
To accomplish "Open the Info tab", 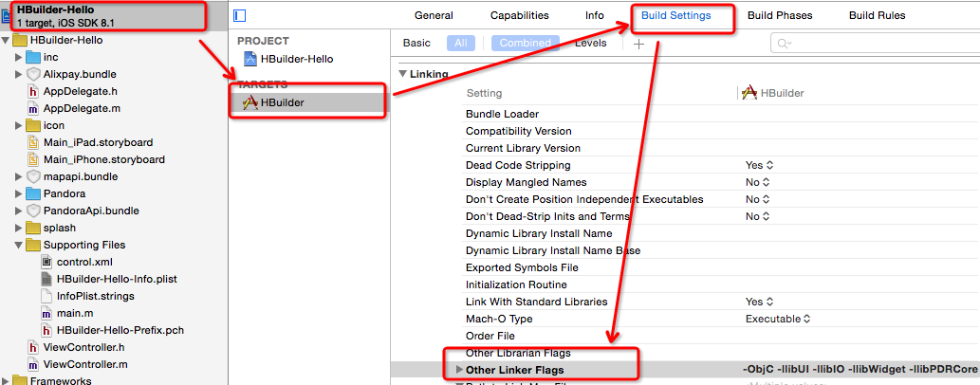I will pyautogui.click(x=595, y=15).
